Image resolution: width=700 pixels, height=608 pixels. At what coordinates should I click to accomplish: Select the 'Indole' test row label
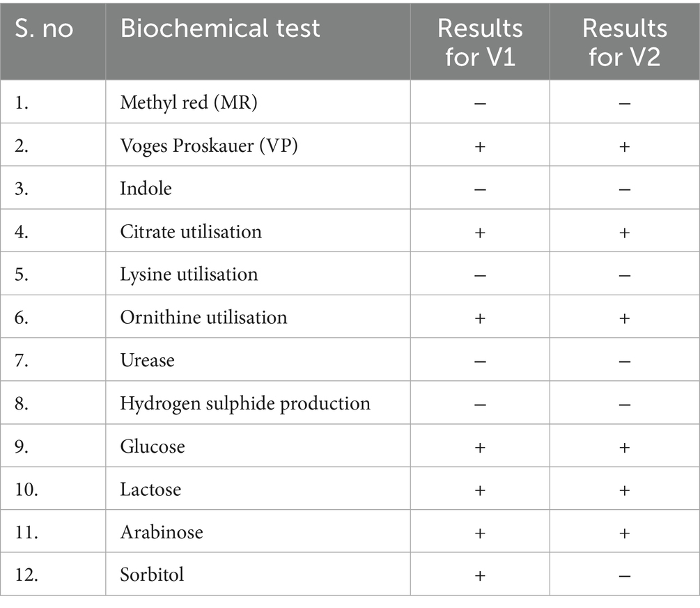146,189
